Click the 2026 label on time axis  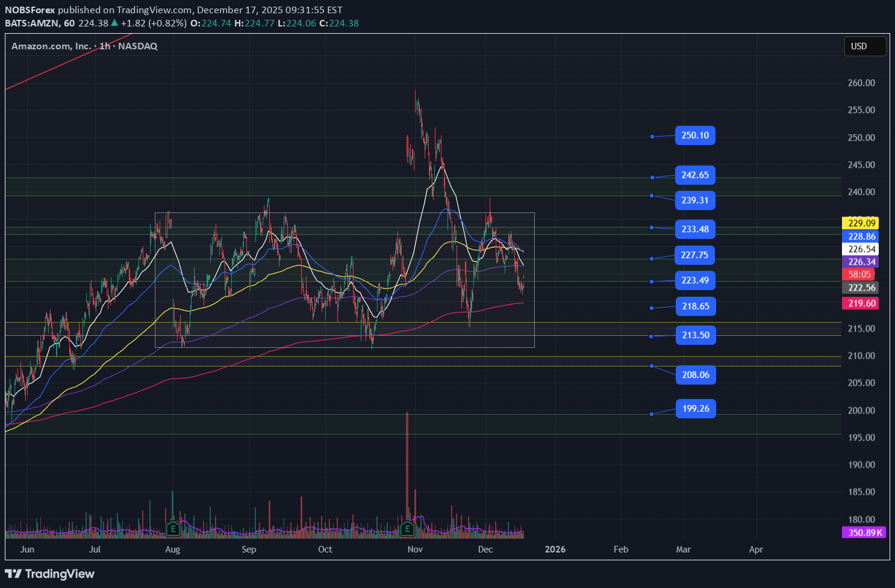point(555,549)
